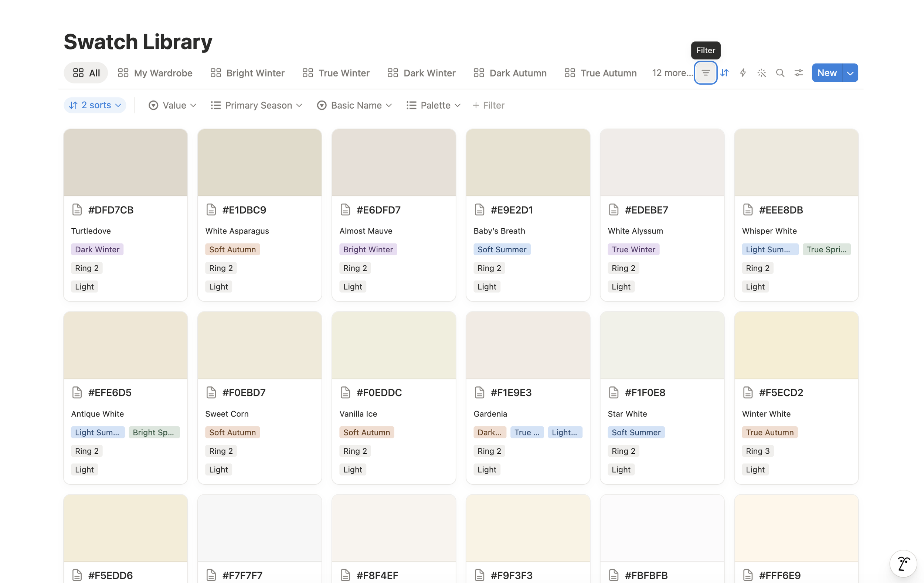Click the page icon beside #E6DFD7
Image resolution: width=924 pixels, height=583 pixels.
[x=345, y=210]
